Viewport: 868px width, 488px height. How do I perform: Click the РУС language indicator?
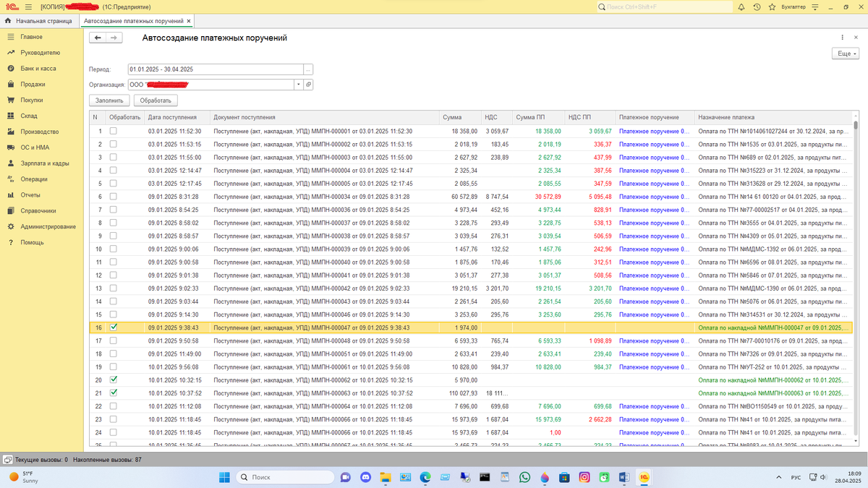pos(796,477)
